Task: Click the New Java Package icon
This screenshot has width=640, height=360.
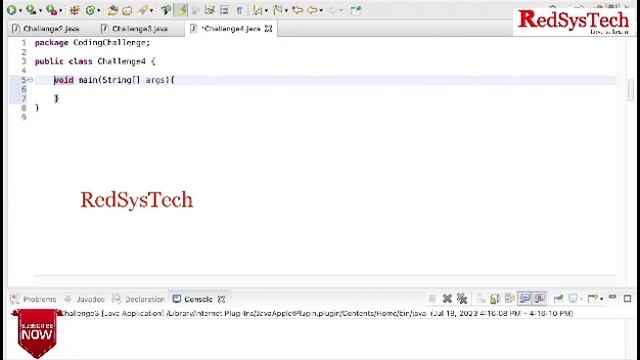Action: pyautogui.click(x=75, y=10)
